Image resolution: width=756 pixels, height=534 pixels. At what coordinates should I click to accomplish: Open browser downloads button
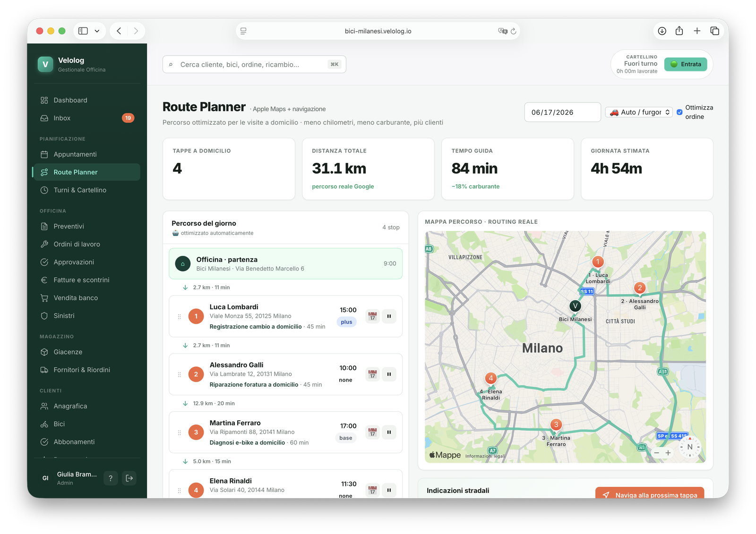[662, 31]
